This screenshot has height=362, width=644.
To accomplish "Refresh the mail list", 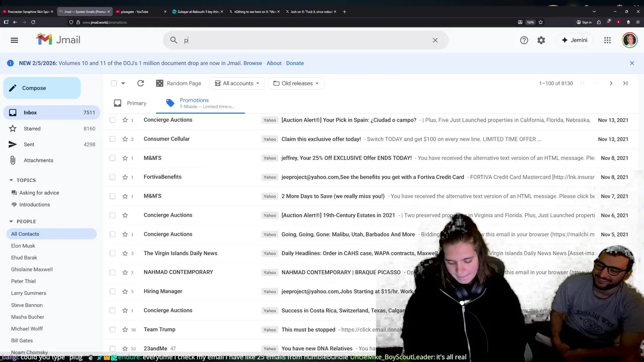I will (x=140, y=83).
